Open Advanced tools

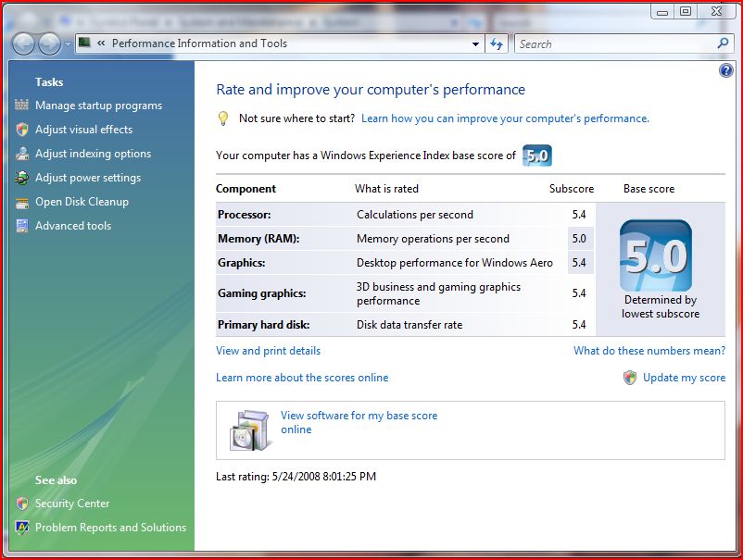(73, 226)
